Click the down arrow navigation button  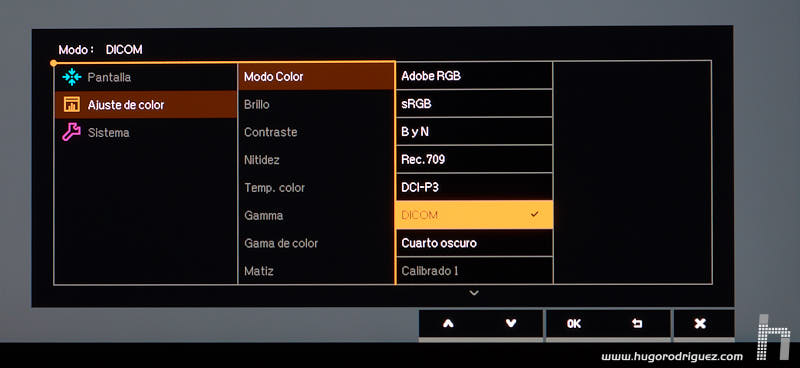pos(511,324)
